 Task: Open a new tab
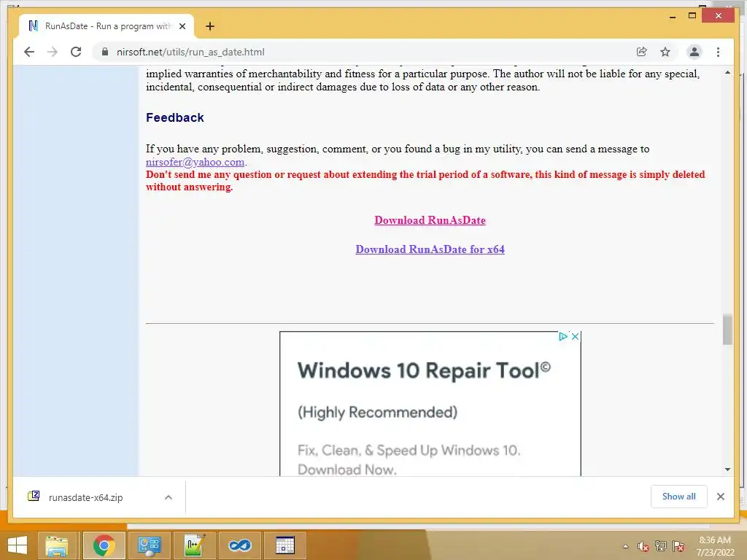pyautogui.click(x=210, y=26)
